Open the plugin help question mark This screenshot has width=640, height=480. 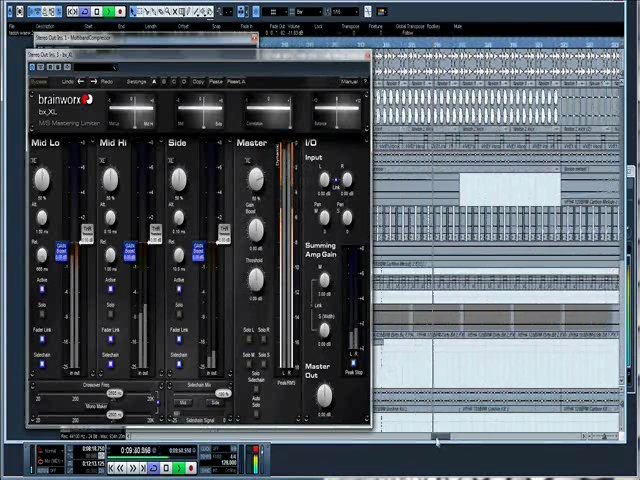point(365,81)
